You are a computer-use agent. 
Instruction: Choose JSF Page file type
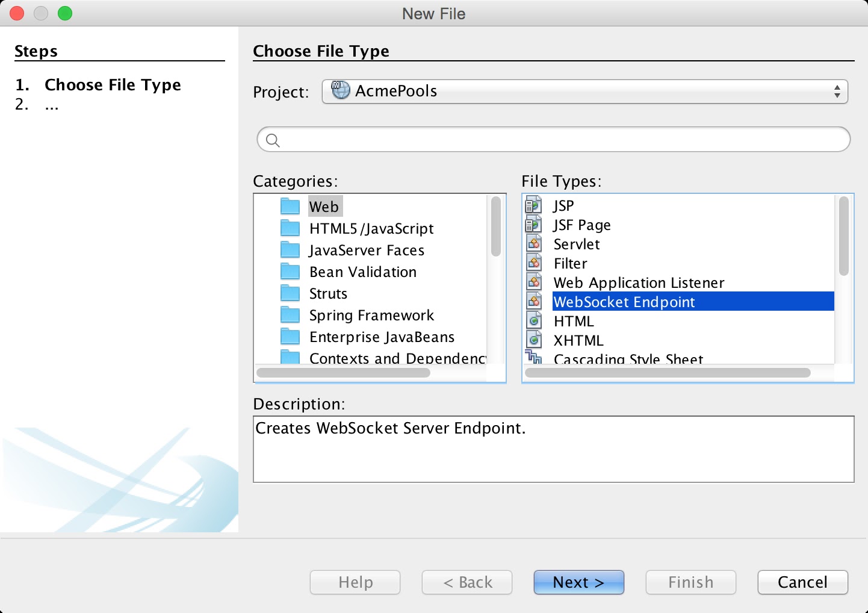[582, 225]
